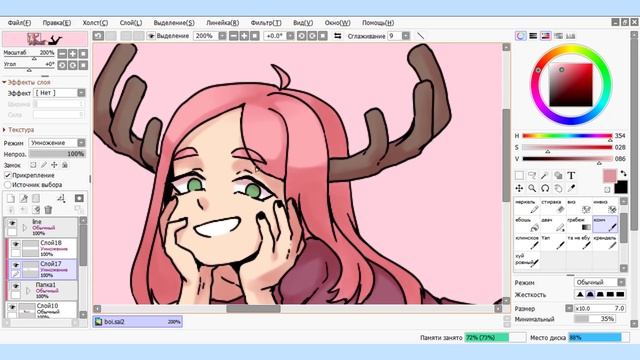Expand the "Папка1" folder contents
The height and width of the screenshot is (360, 640).
coord(28,291)
